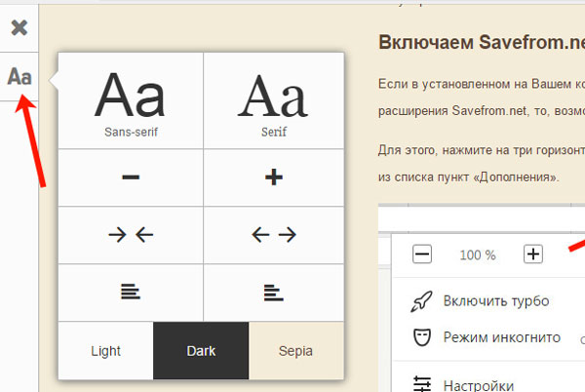This screenshot has height=392, width=585.
Task: Click the zoom in plus button
Action: pos(532,255)
